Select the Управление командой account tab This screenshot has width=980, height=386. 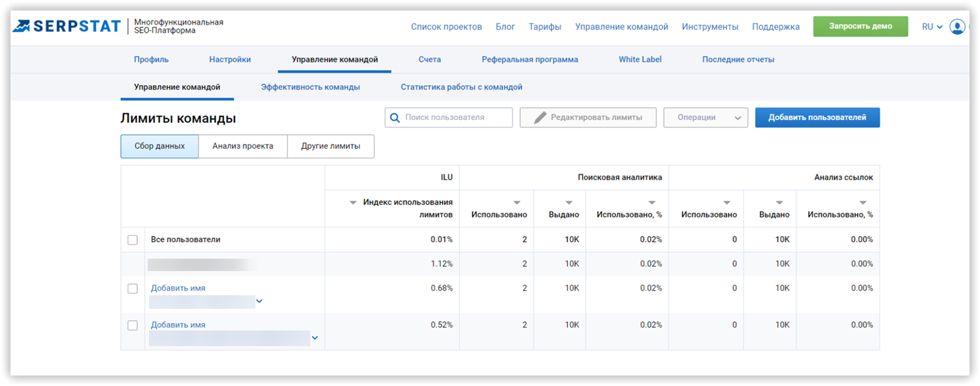point(335,59)
